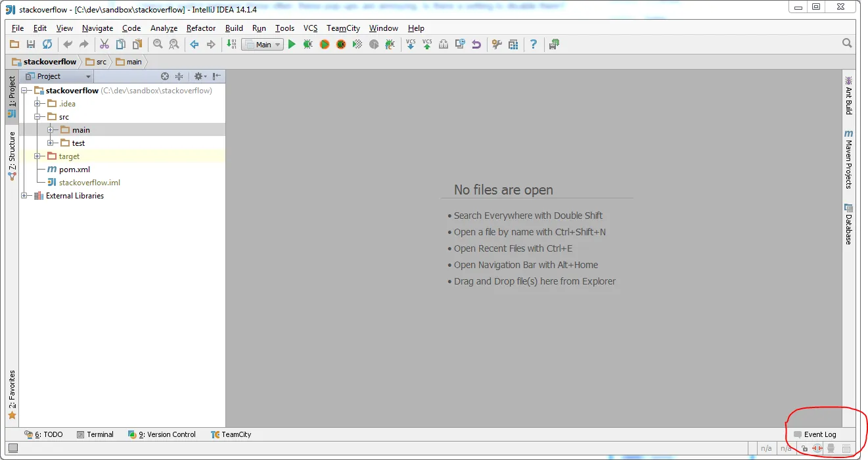Open the Version Control tool window tab
868x460 pixels.
click(162, 434)
